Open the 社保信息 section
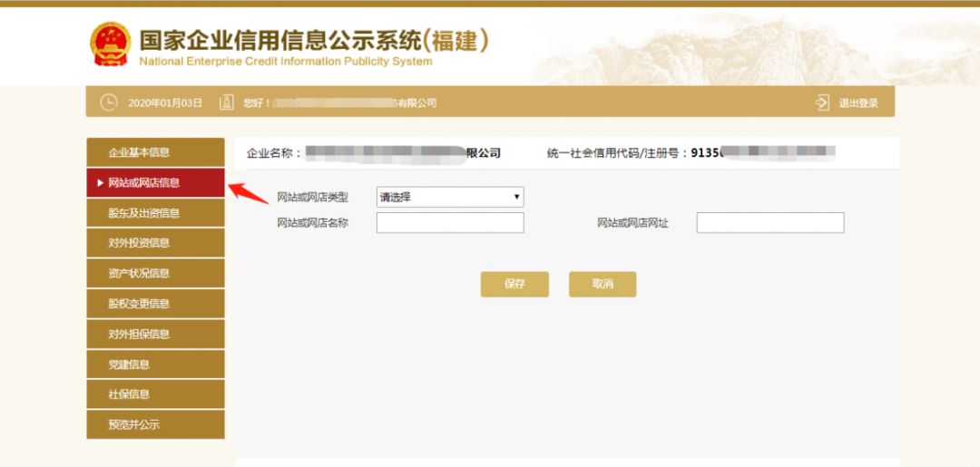This screenshot has width=980, height=467. click(155, 394)
